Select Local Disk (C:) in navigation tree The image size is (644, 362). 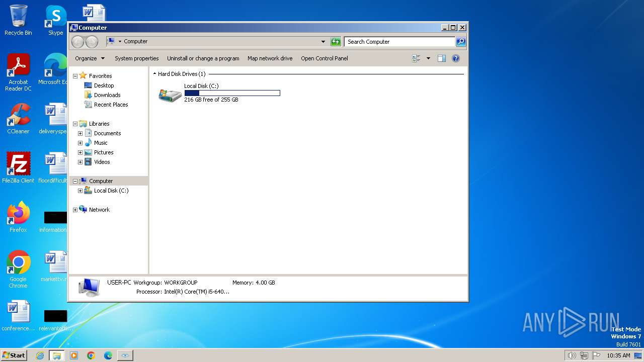(111, 191)
